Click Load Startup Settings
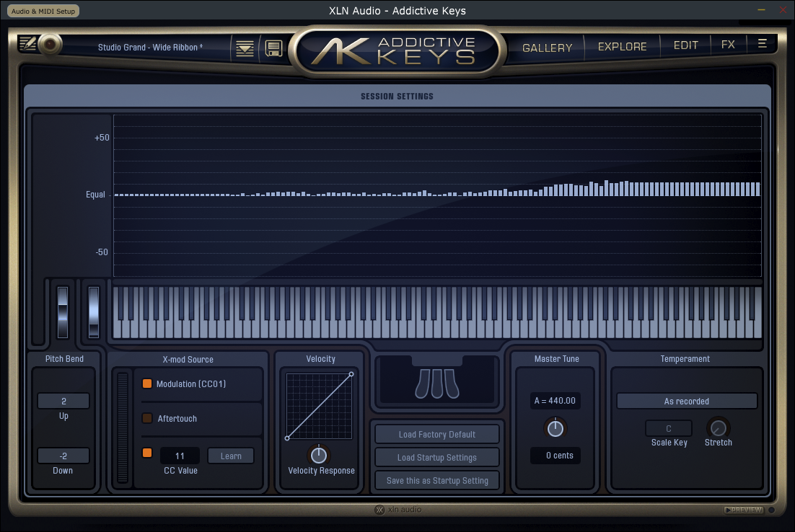Image resolution: width=795 pixels, height=532 pixels. coord(437,458)
